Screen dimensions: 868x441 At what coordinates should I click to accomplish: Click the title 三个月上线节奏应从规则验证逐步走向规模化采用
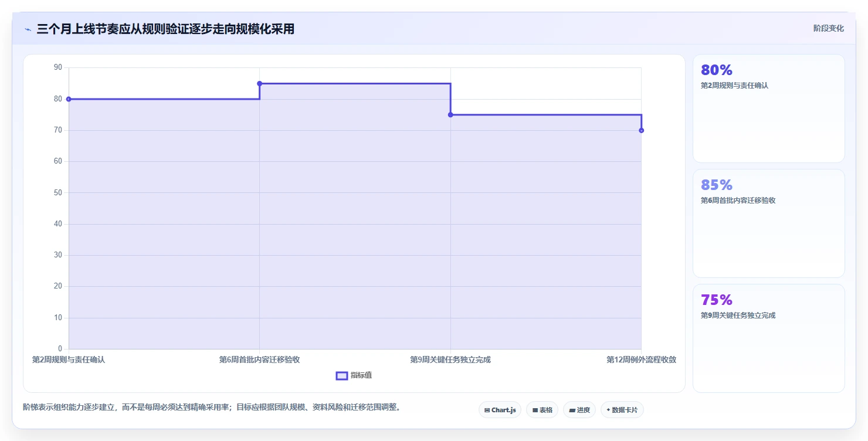[x=165, y=29]
